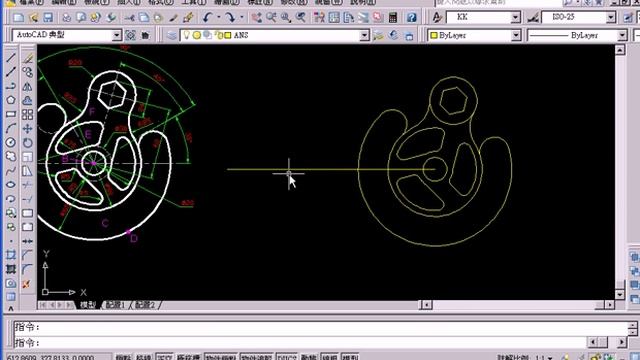This screenshot has width=640, height=360.
Task: Select the Circle drawing tool
Action: point(11,142)
